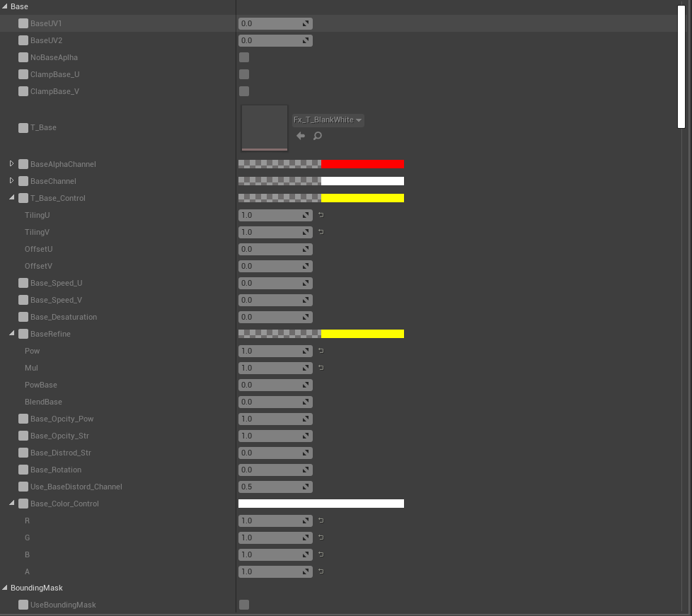Click the reset arrow for Pow
This screenshot has height=616, width=692.
coord(321,351)
